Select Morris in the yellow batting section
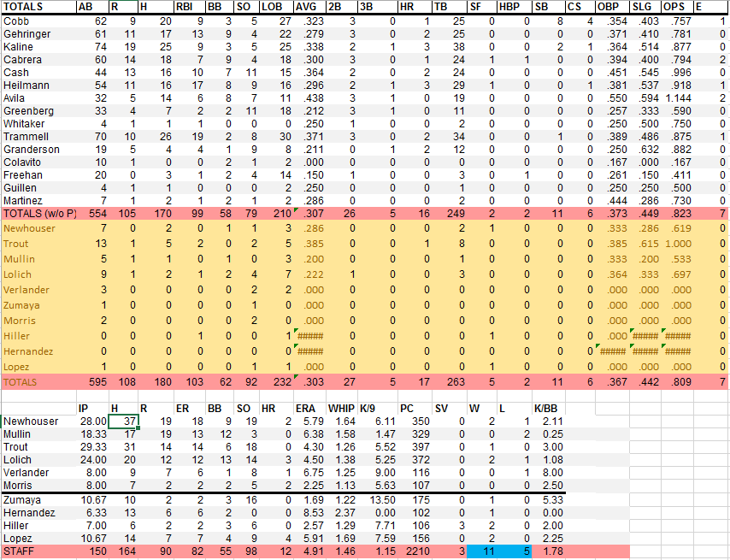This screenshot has width=730, height=560. coord(19,321)
